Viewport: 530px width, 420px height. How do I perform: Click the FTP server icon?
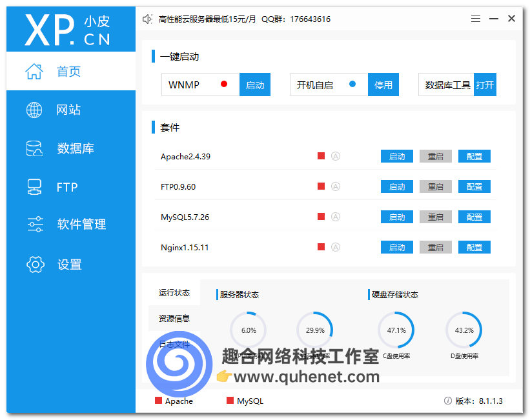pyautogui.click(x=34, y=187)
